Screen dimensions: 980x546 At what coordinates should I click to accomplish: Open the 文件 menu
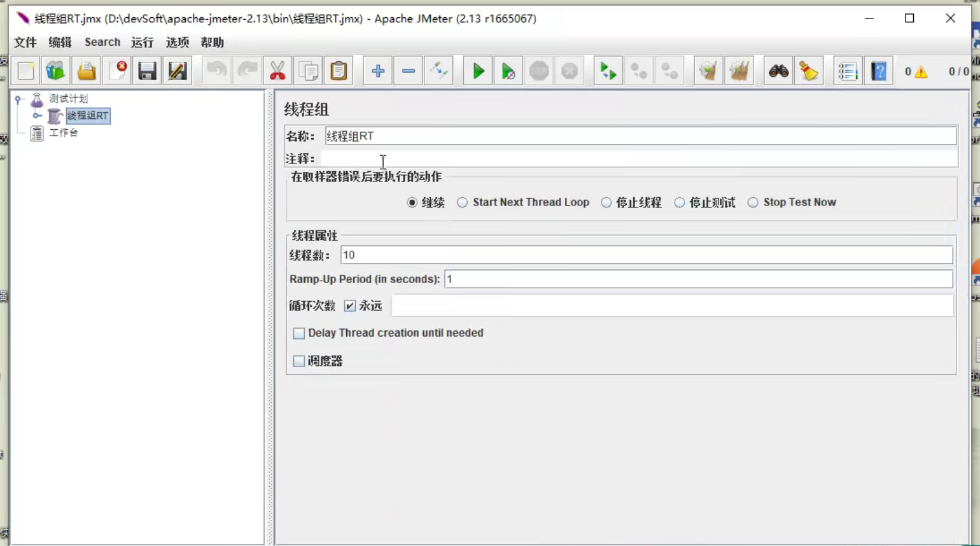pos(25,42)
